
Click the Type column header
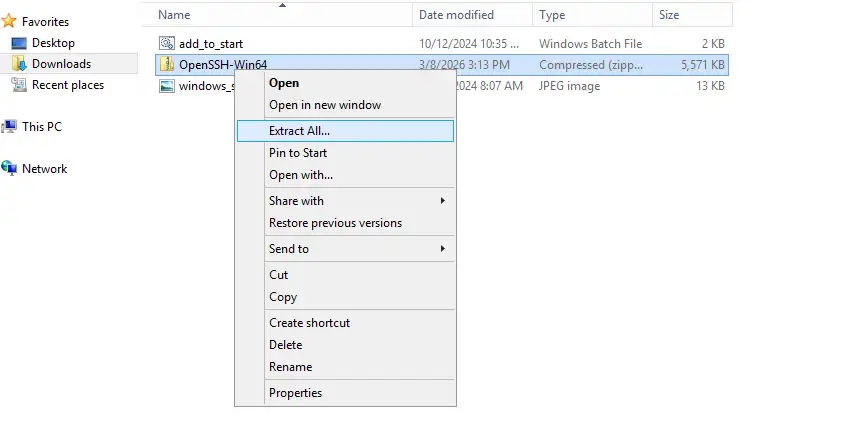[552, 15]
